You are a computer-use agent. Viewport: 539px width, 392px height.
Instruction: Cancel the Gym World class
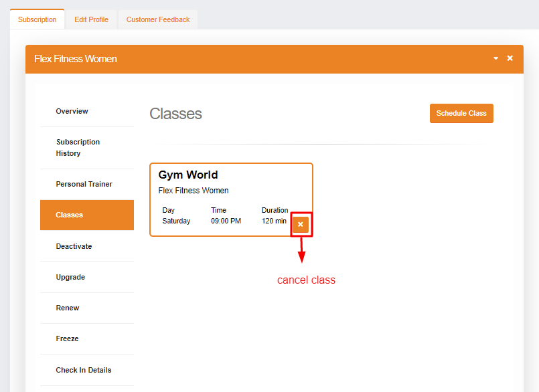[x=301, y=225]
